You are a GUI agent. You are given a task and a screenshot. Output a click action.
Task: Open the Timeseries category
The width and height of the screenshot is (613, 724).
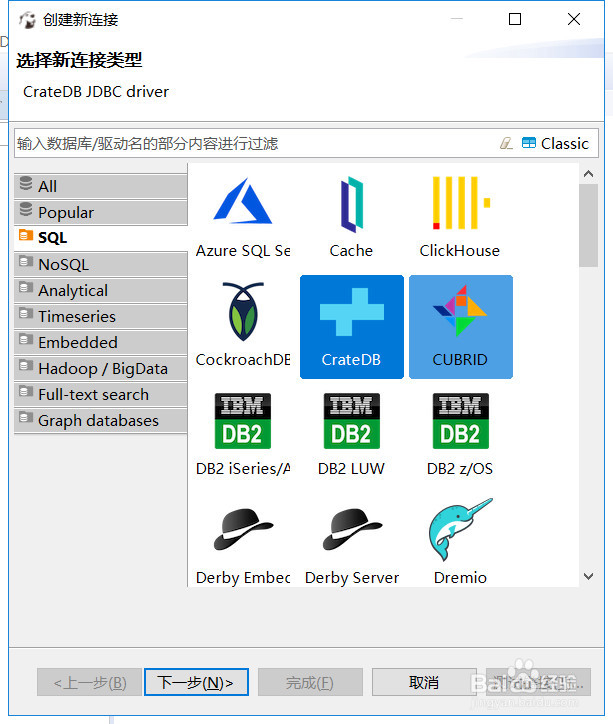click(x=101, y=316)
